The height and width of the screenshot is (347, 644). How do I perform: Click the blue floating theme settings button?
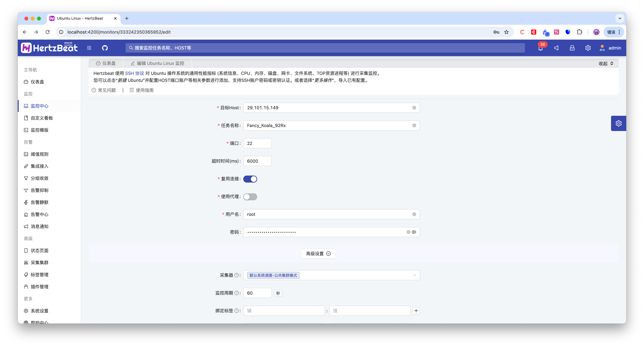[x=618, y=123]
